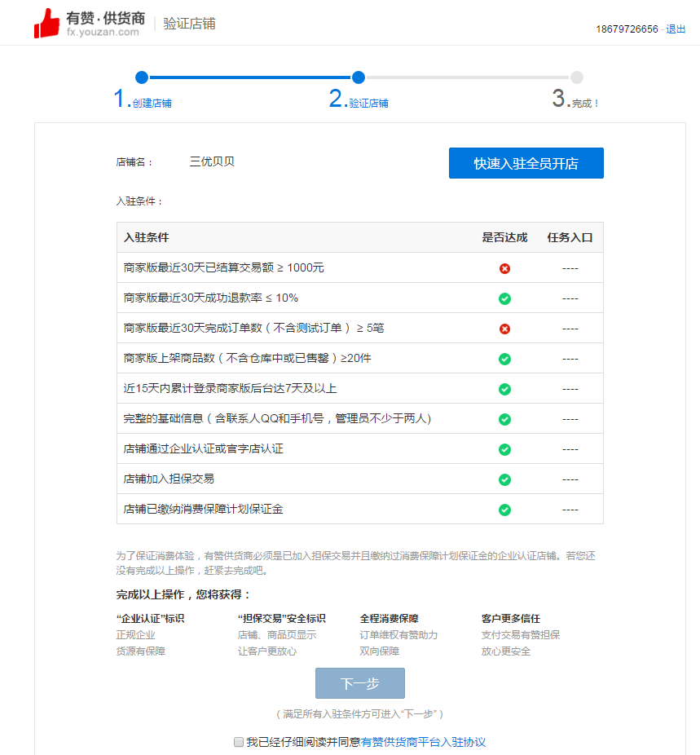
Task: Click the 下一步 button
Action: point(359,683)
